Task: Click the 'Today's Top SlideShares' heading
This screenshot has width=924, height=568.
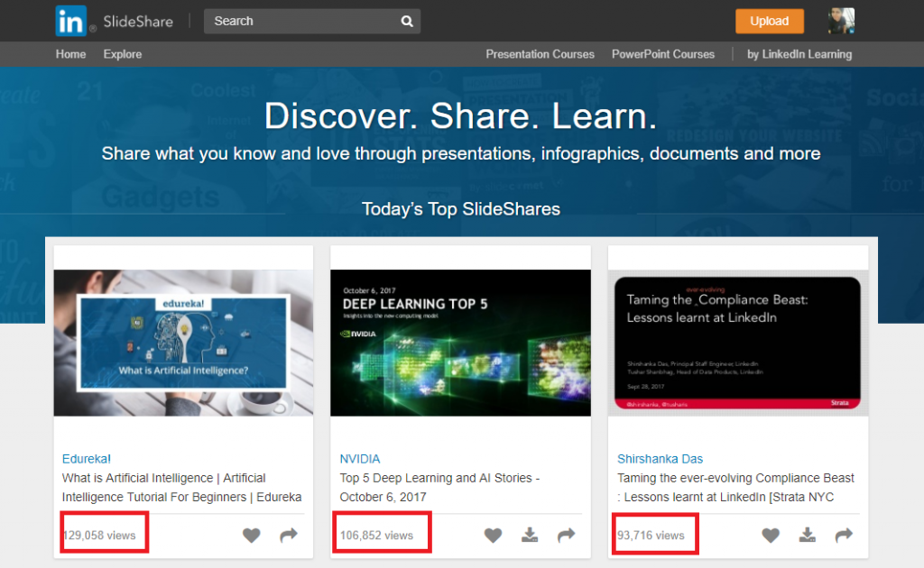Action: pos(461,209)
